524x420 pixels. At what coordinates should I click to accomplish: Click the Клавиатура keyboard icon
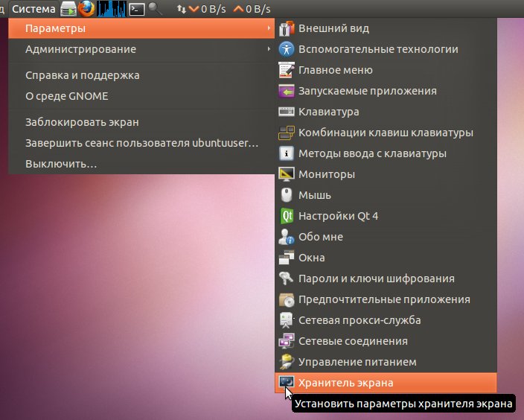pyautogui.click(x=287, y=112)
